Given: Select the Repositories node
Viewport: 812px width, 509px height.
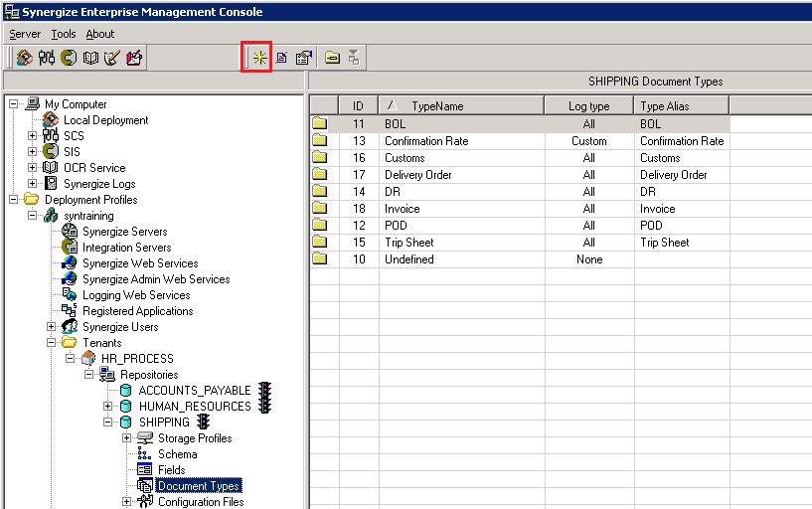Looking at the screenshot, I should (x=149, y=375).
